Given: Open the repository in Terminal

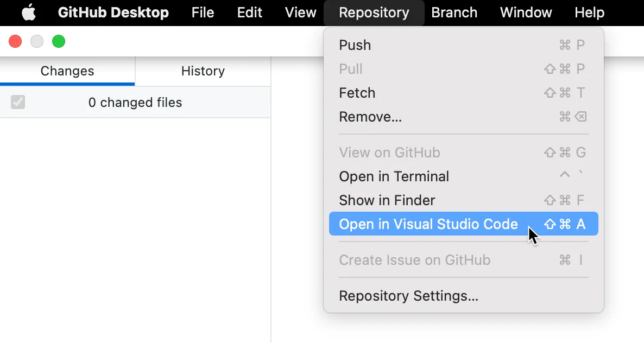Looking at the screenshot, I should tap(394, 176).
